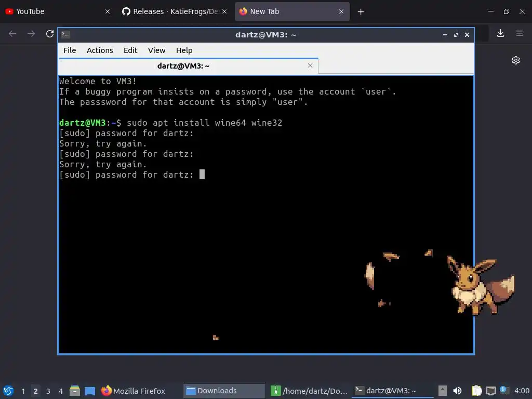This screenshot has width=532, height=399.
Task: Open New Tab page settings gear
Action: tap(516, 60)
